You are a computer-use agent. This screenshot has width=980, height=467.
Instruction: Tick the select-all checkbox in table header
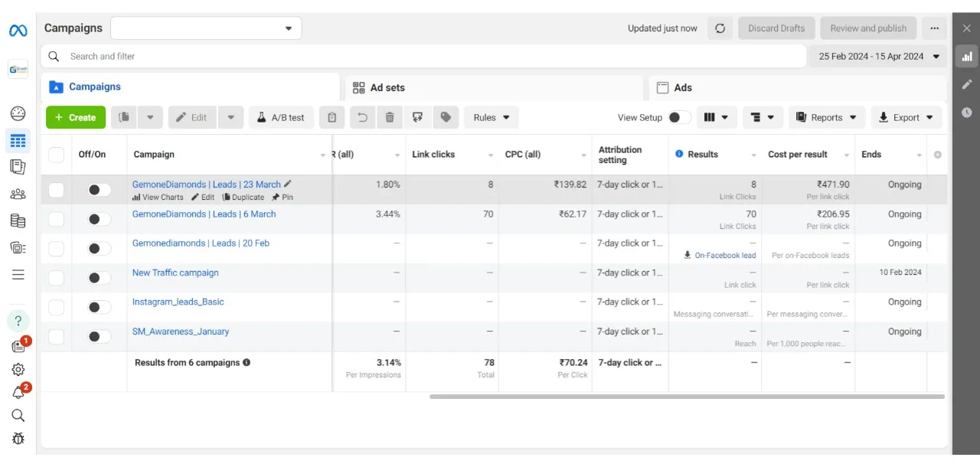click(56, 155)
